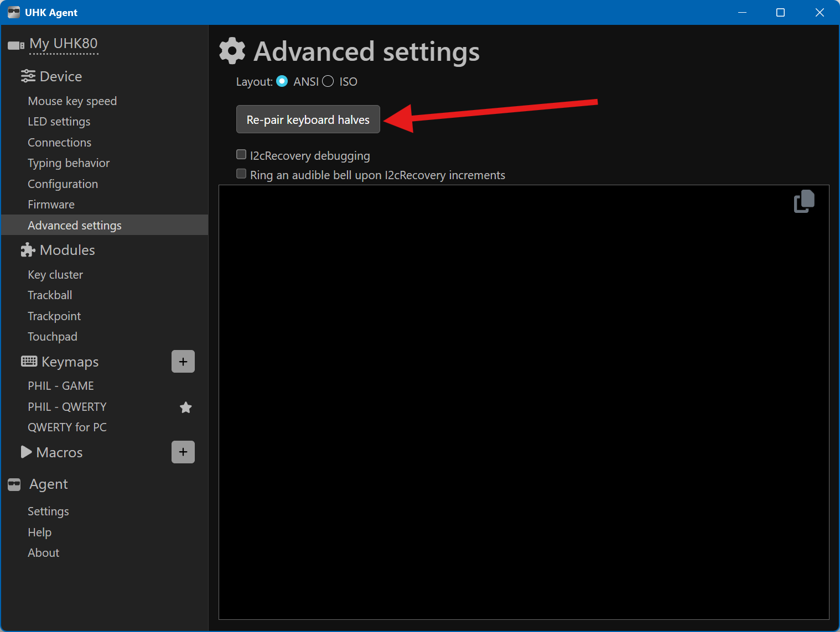Open the PHIL - GAME keymap

pos(61,386)
